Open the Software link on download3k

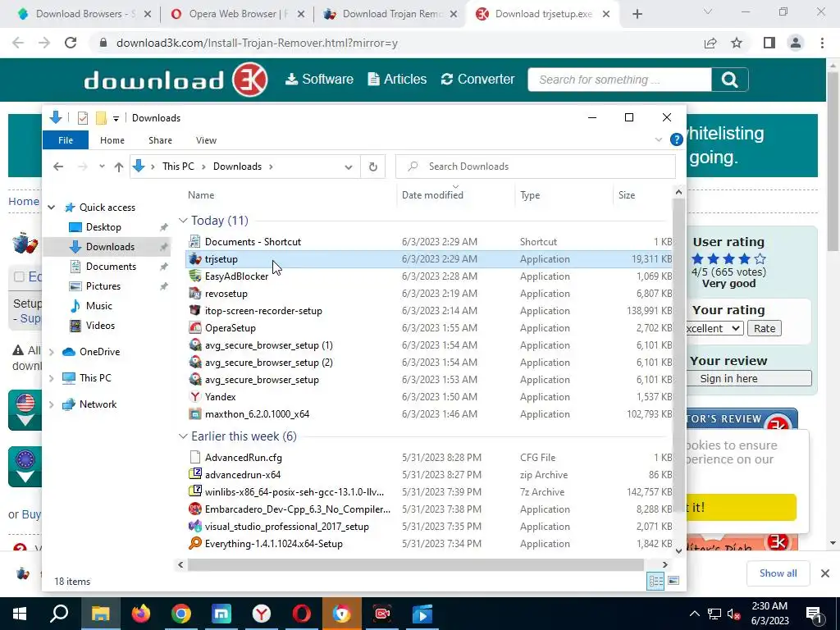[319, 80]
